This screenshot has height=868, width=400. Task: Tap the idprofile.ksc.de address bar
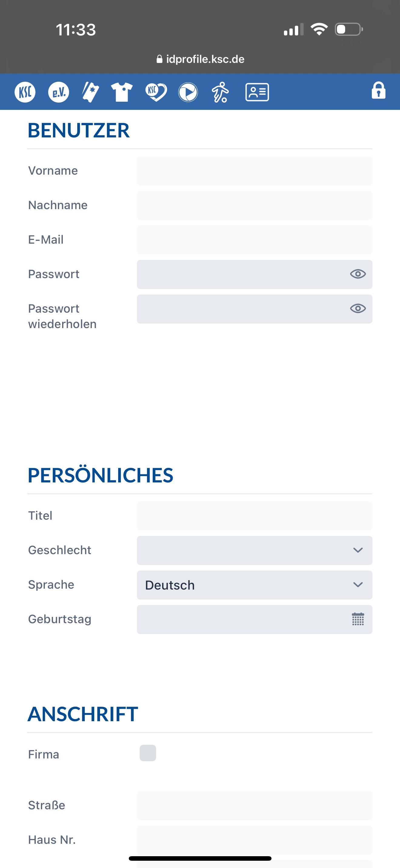200,59
